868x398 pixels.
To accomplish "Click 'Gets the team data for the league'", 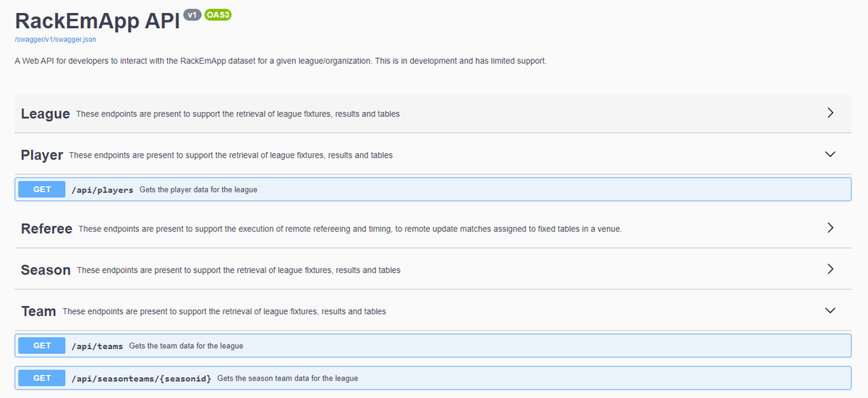I will pos(186,346).
